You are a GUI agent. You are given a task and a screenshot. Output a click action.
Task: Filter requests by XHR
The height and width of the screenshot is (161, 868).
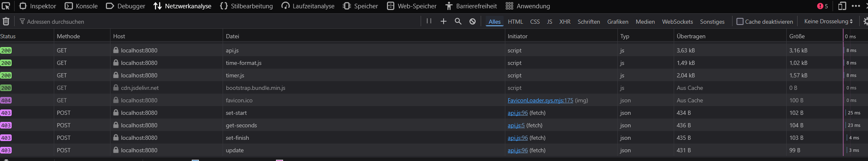(x=565, y=22)
